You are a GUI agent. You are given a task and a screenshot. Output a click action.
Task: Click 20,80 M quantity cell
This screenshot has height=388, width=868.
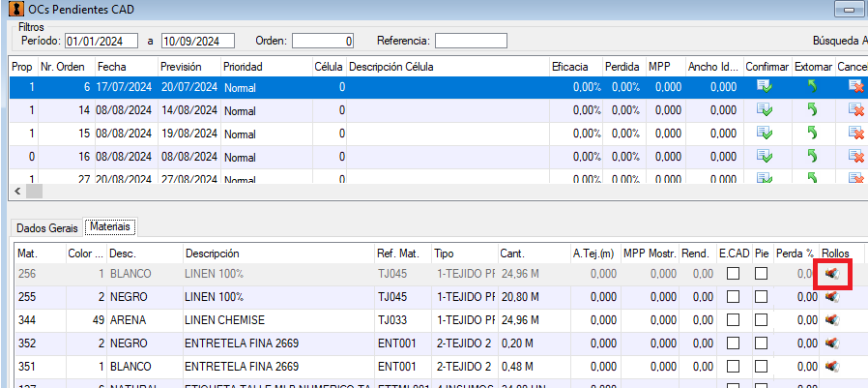pos(534,297)
